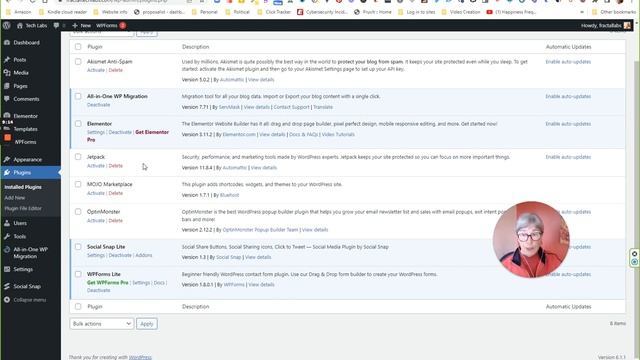Click the All-in-One WP Migration sidebar icon
Screen dimensions: 640x360
tap(7, 250)
